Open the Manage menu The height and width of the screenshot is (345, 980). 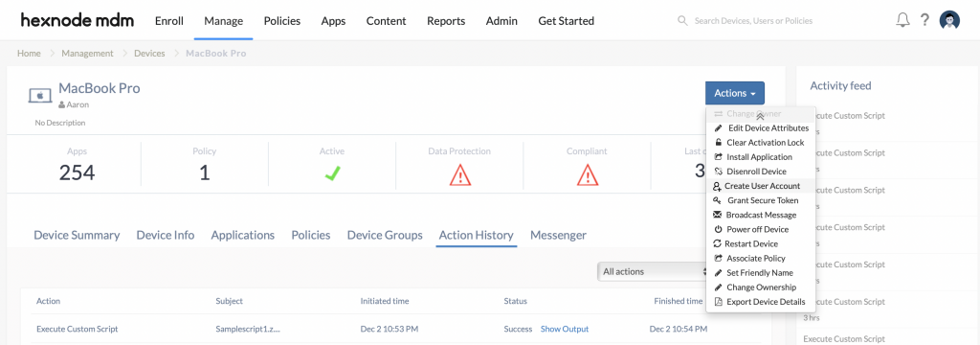click(223, 21)
